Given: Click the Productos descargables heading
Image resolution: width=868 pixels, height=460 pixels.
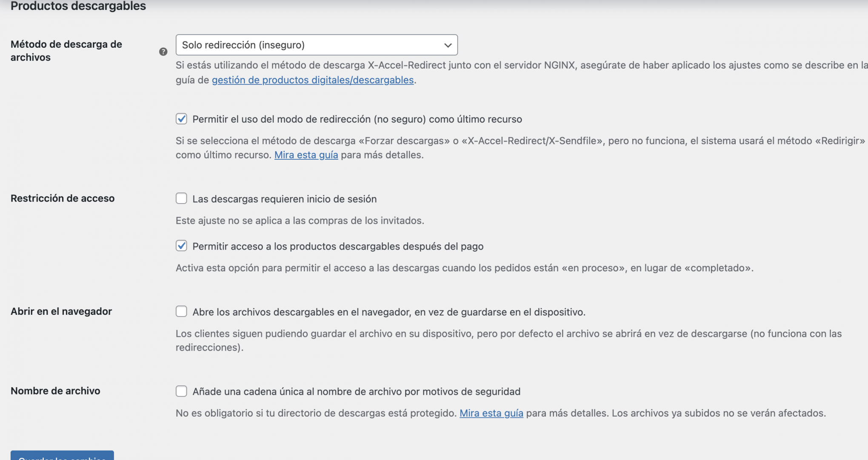Looking at the screenshot, I should [x=78, y=6].
